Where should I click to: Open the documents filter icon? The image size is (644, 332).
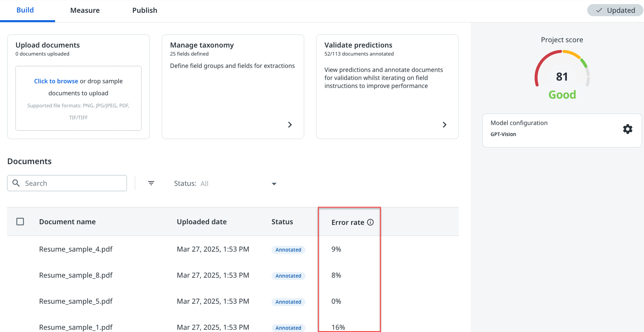coord(151,183)
